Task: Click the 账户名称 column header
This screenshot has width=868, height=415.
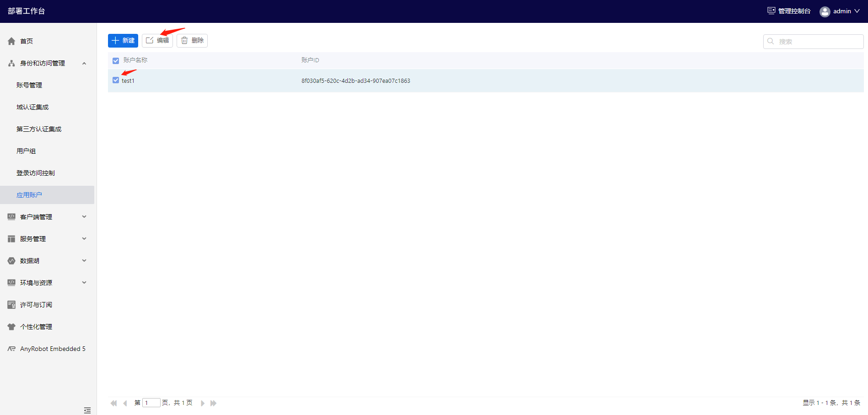Action: coord(135,60)
